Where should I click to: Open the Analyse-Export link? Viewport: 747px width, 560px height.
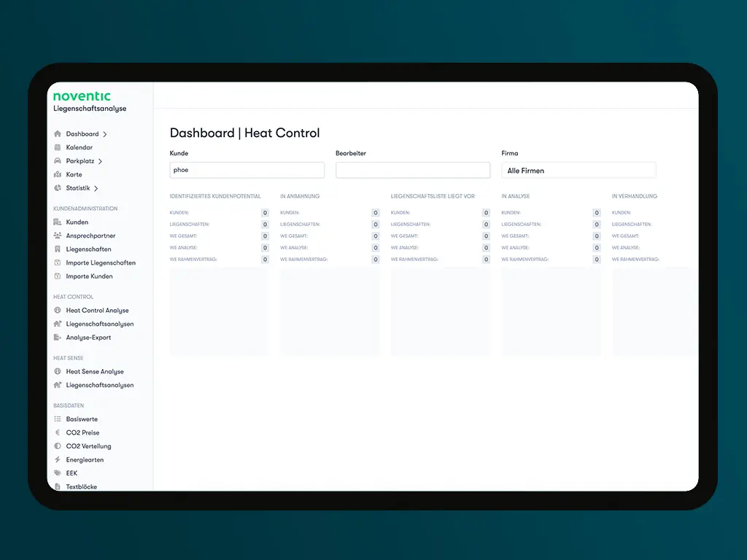pyautogui.click(x=88, y=338)
